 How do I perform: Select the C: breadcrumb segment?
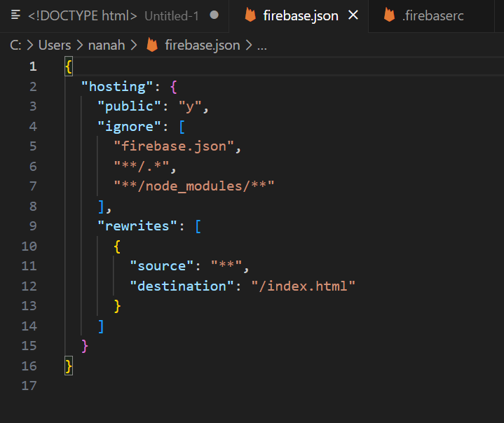[x=15, y=46]
